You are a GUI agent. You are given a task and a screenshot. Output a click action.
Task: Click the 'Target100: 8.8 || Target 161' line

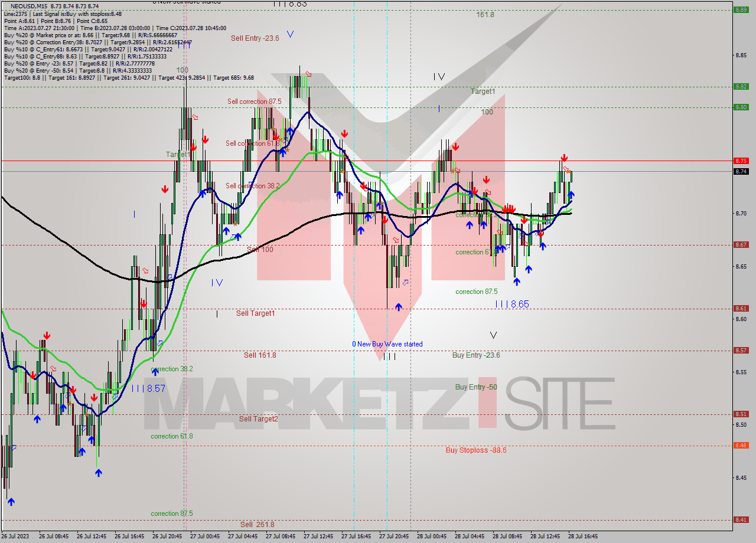tap(129, 77)
